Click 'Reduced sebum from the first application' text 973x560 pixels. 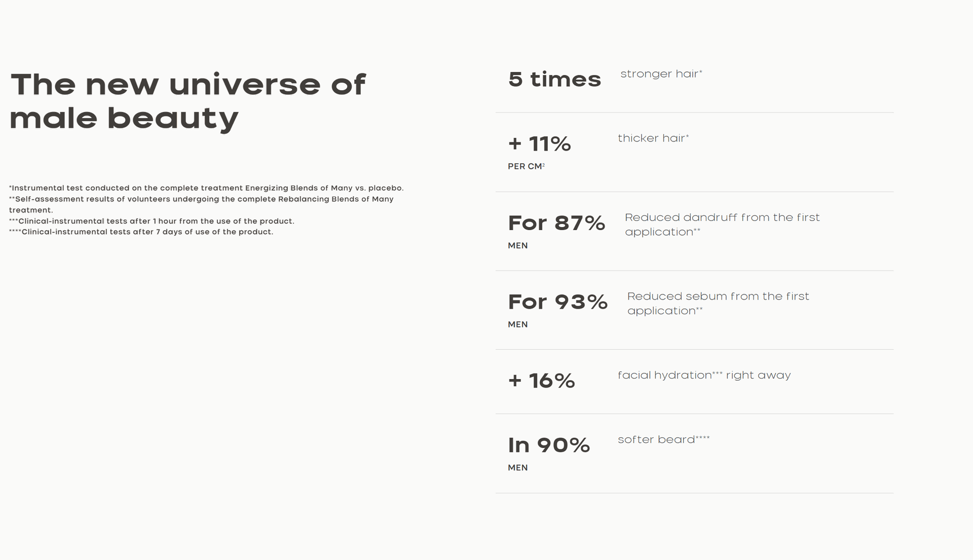[x=718, y=304]
